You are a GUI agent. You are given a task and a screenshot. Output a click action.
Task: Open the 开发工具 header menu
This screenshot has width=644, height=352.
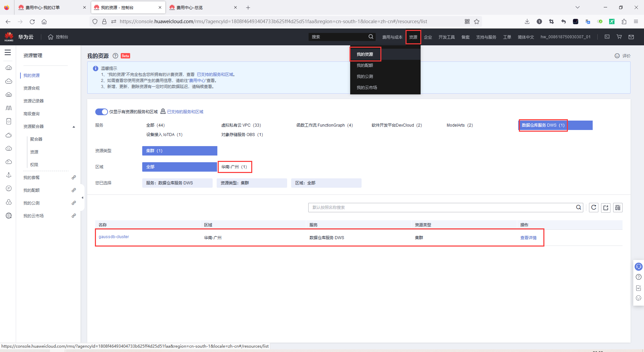pyautogui.click(x=446, y=37)
